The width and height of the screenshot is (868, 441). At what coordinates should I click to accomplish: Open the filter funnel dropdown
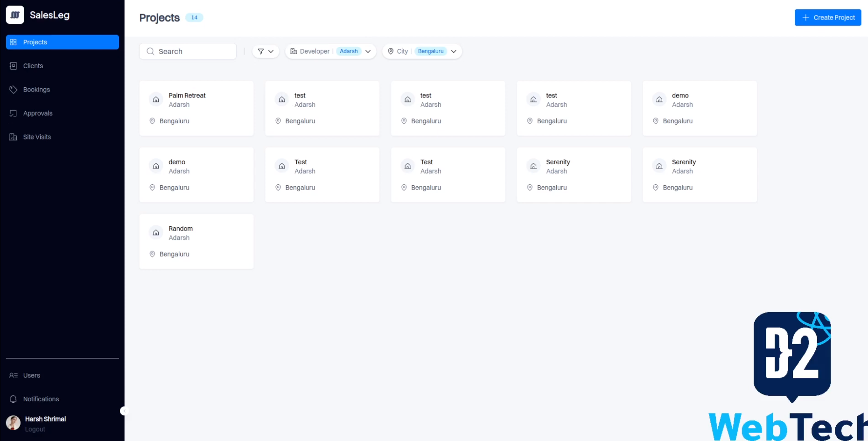pyautogui.click(x=266, y=51)
